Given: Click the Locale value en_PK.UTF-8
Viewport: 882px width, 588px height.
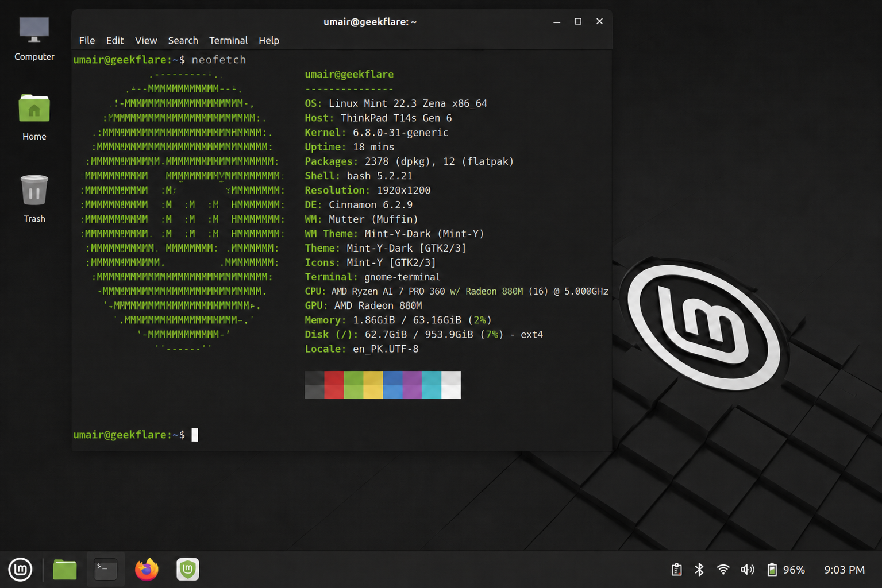Looking at the screenshot, I should (386, 349).
